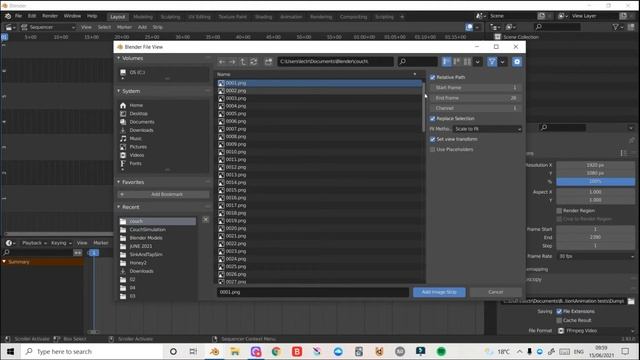Open the Render menu
640x360 pixels.
pyautogui.click(x=50, y=16)
